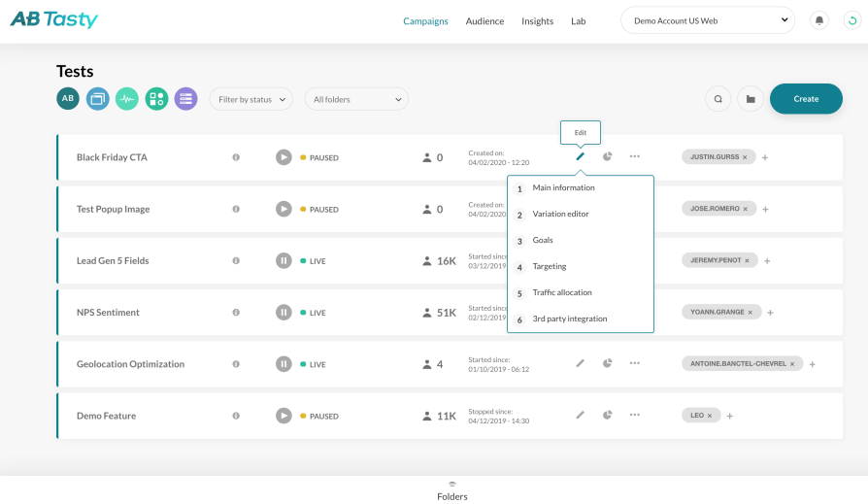
Task: Open the report chart for Black Friday CTA
Action: 607,156
